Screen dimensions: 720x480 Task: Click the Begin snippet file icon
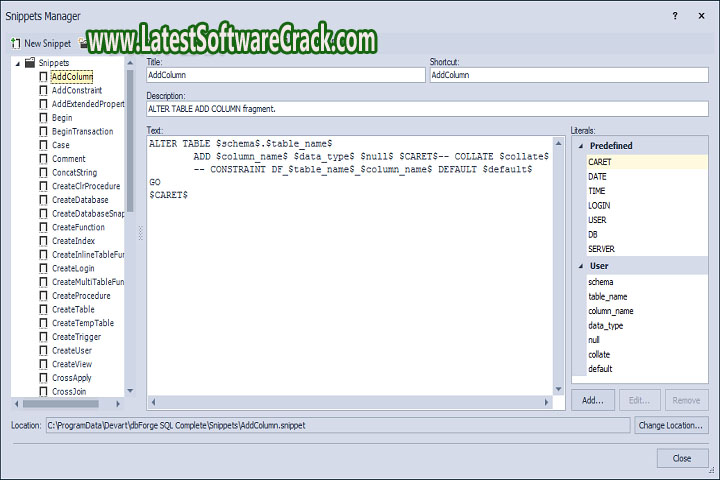(43, 118)
